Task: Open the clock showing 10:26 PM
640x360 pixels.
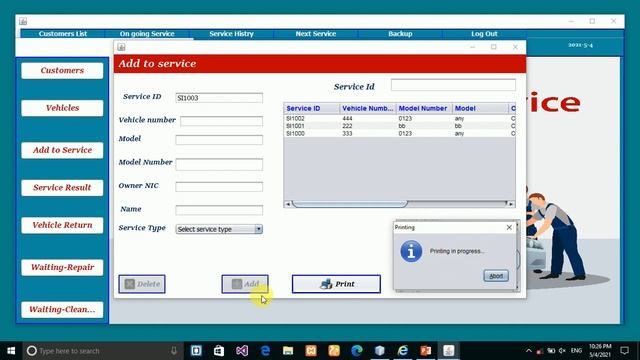Action: click(600, 351)
